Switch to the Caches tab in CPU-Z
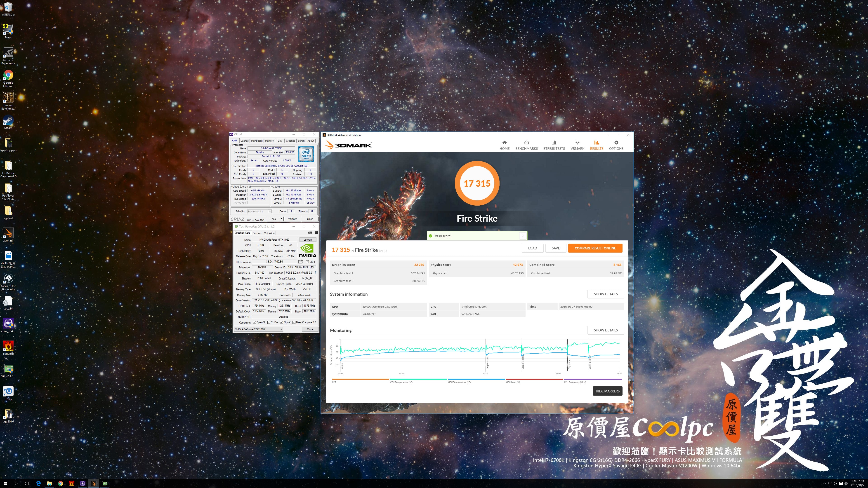Image resolution: width=868 pixels, height=488 pixels. (x=244, y=141)
